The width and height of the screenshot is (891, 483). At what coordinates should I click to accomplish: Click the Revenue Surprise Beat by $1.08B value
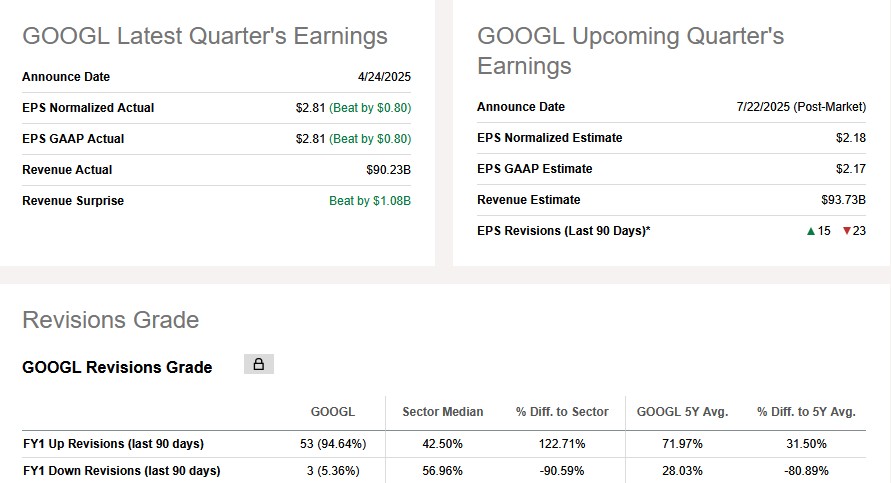point(370,201)
